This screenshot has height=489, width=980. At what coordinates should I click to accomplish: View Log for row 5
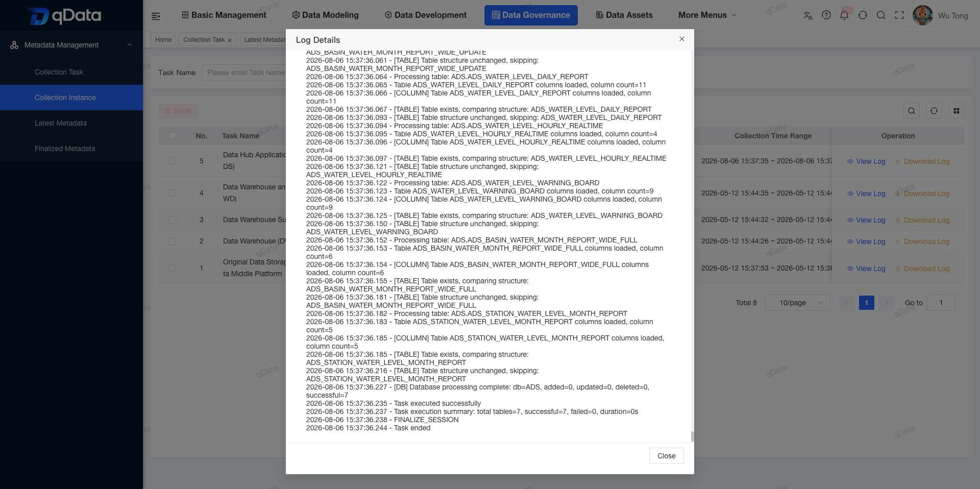(866, 161)
